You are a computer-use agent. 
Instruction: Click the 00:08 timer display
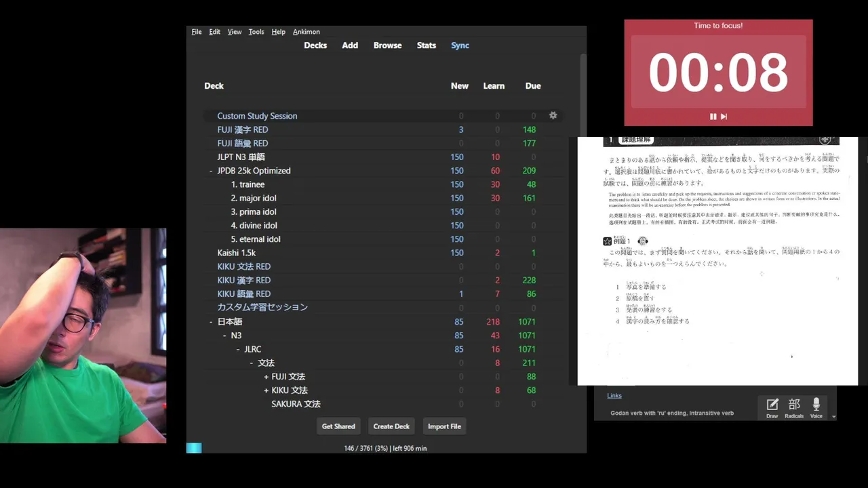tap(718, 72)
